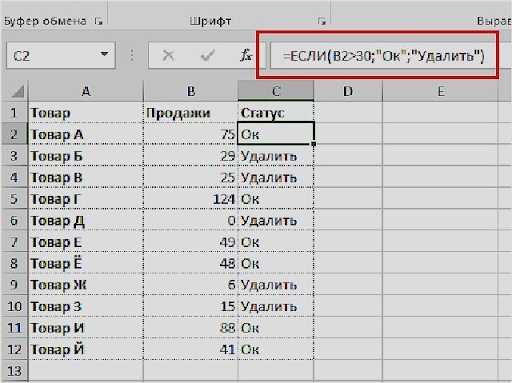Select cell Товар Б

86,156
